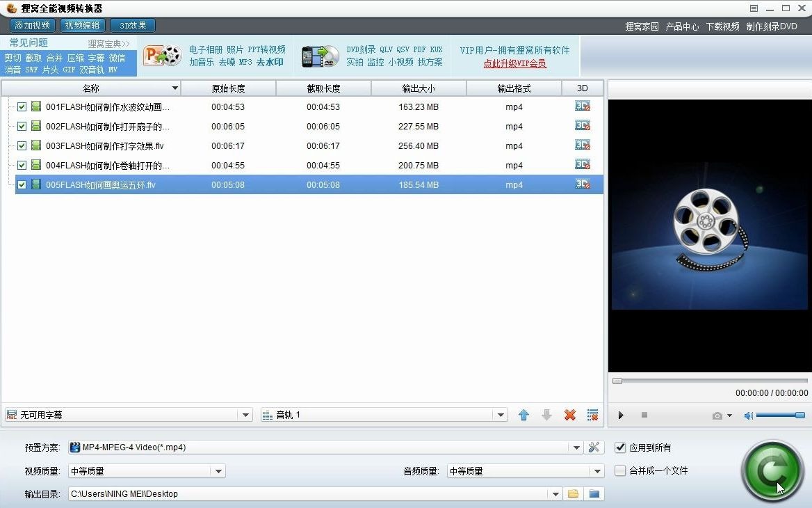The width and height of the screenshot is (812, 508).
Task: Click the mobile device DVD conversion icon
Action: pos(319,56)
